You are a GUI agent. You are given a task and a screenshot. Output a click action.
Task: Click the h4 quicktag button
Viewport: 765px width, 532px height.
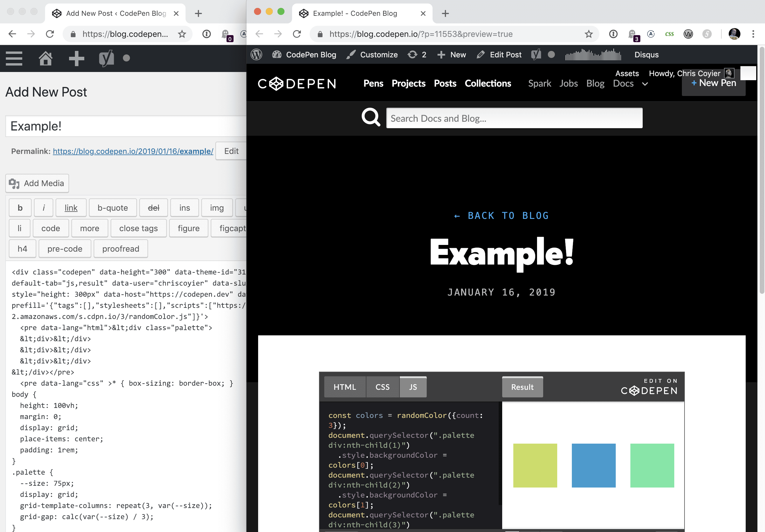[x=22, y=248]
